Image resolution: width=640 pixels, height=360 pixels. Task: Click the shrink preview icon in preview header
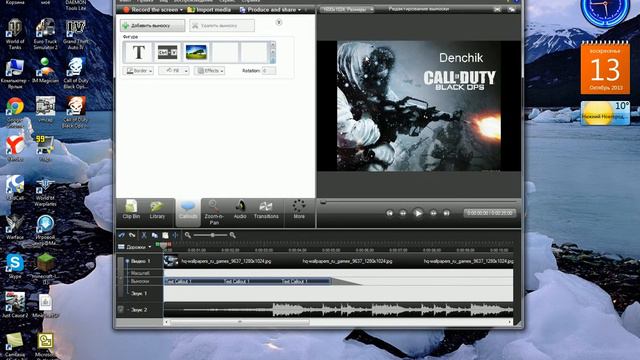pyautogui.click(x=497, y=9)
